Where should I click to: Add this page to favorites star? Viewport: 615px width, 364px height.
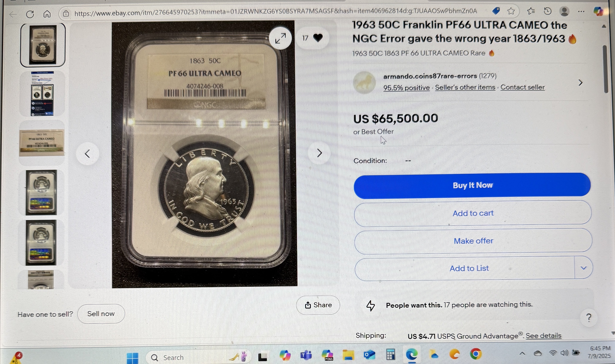(x=511, y=11)
